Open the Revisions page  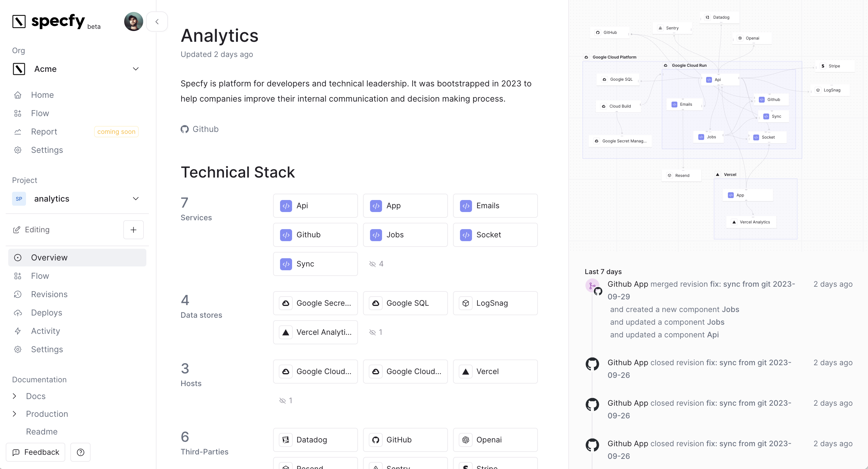coord(49,294)
